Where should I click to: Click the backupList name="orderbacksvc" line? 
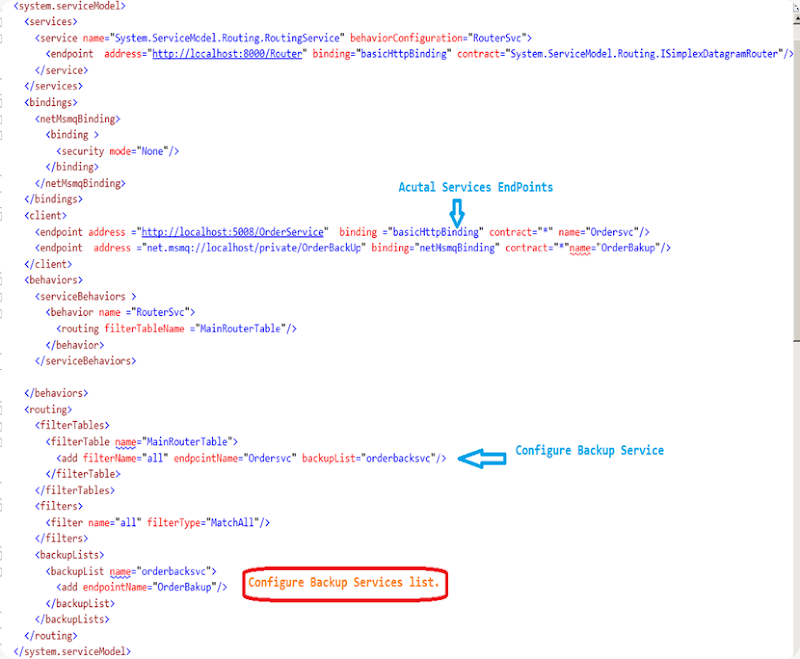click(x=131, y=571)
